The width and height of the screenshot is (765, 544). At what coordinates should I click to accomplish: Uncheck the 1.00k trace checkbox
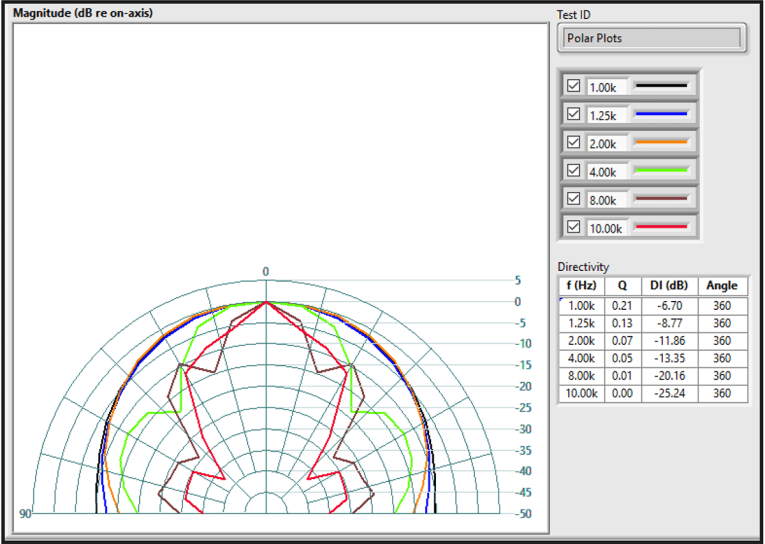click(574, 86)
